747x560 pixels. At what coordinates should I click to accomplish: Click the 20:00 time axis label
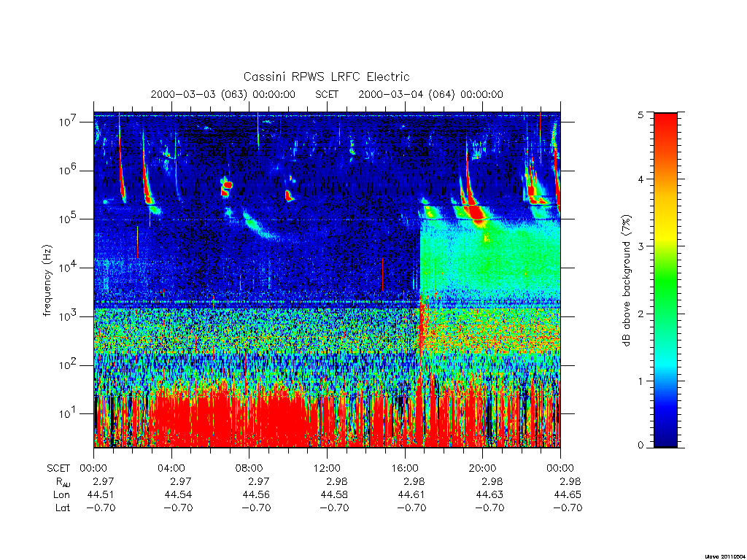tap(482, 468)
